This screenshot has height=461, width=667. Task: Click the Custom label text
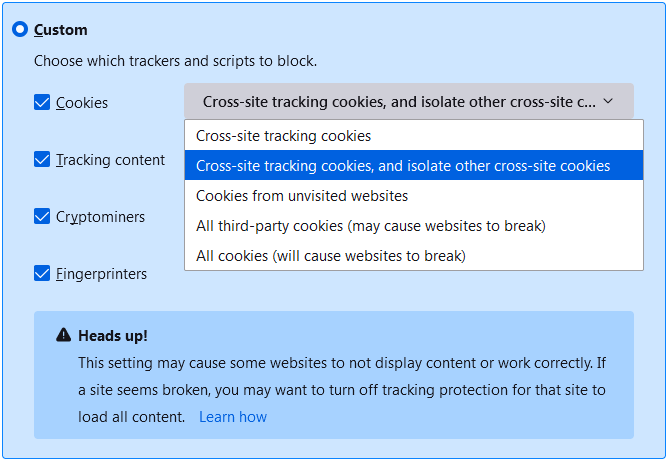pyautogui.click(x=61, y=30)
